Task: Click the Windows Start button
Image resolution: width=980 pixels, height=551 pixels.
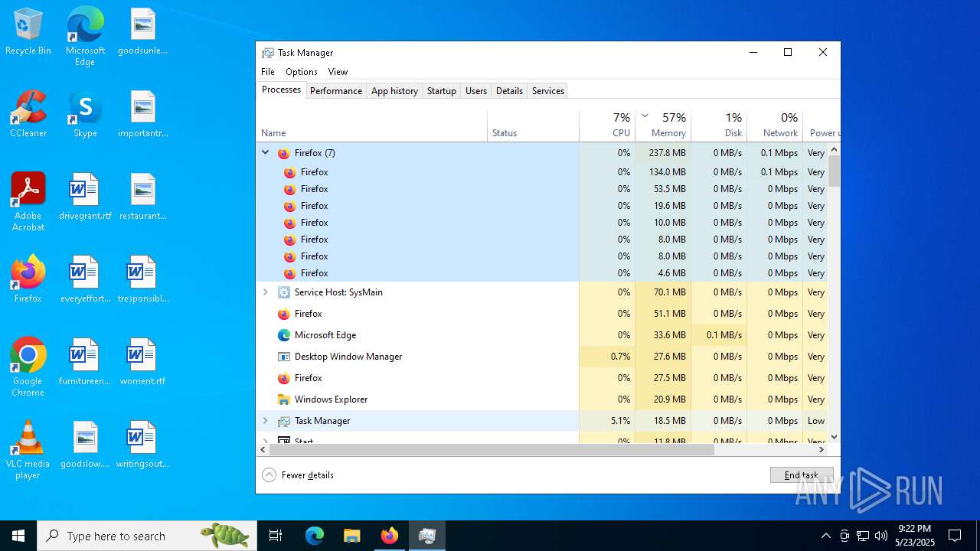Action: click(x=18, y=536)
